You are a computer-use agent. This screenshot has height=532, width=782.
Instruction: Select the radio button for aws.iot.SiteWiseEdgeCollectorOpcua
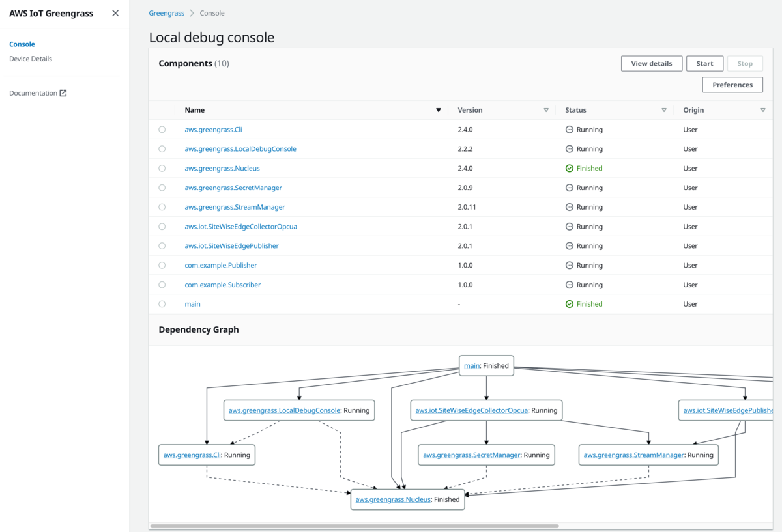click(x=162, y=227)
